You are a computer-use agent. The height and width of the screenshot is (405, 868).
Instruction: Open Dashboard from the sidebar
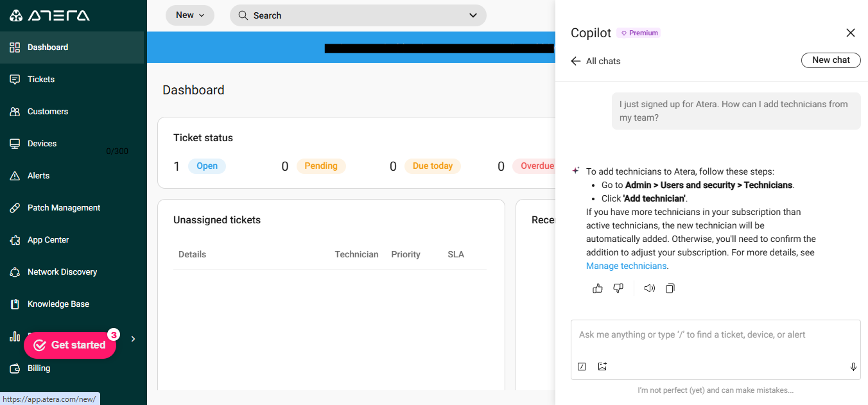pyautogui.click(x=72, y=47)
